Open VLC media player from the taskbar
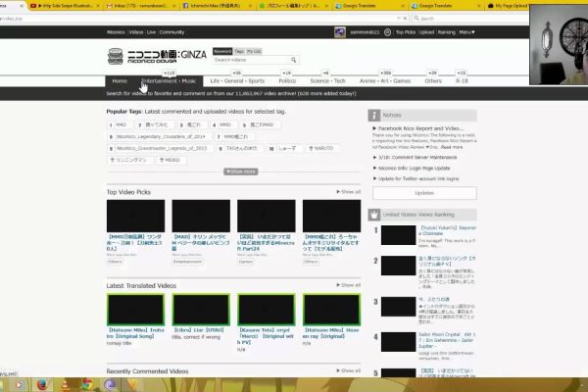 (x=65, y=384)
